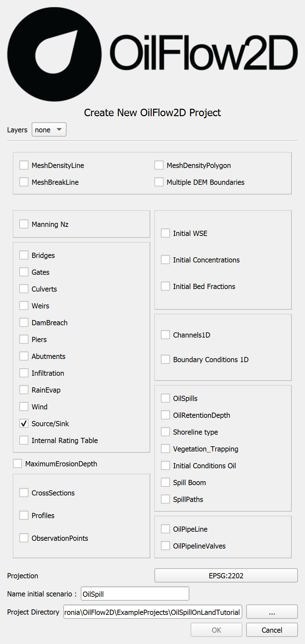Enable Initial Concentrations checkbox
Viewport: 305px width, 644px height.
pyautogui.click(x=165, y=260)
